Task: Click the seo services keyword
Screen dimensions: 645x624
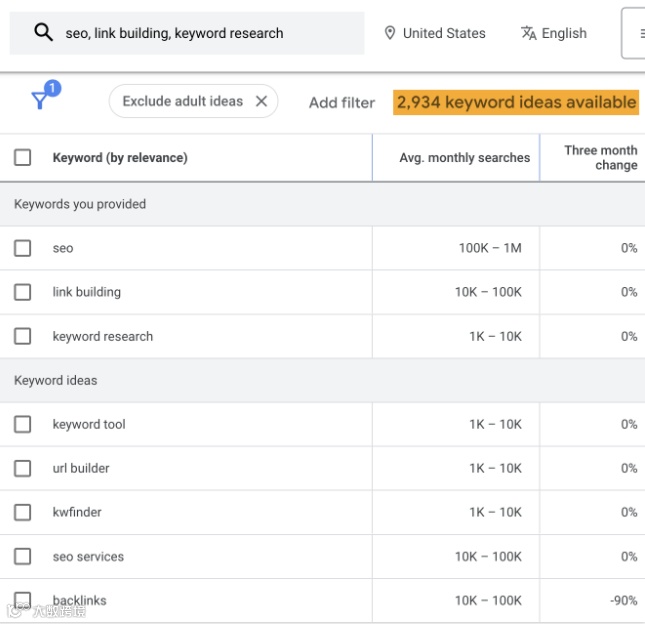Action: pyautogui.click(x=88, y=556)
